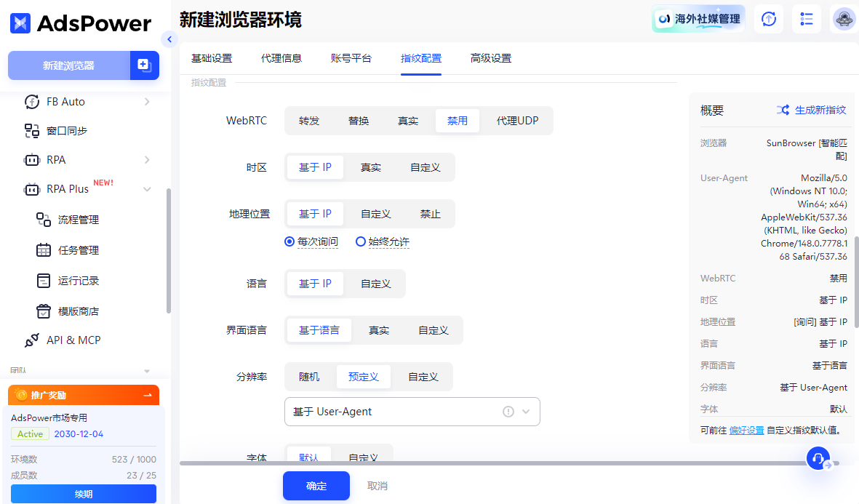
Task: Open the task list icon in header
Action: [807, 19]
